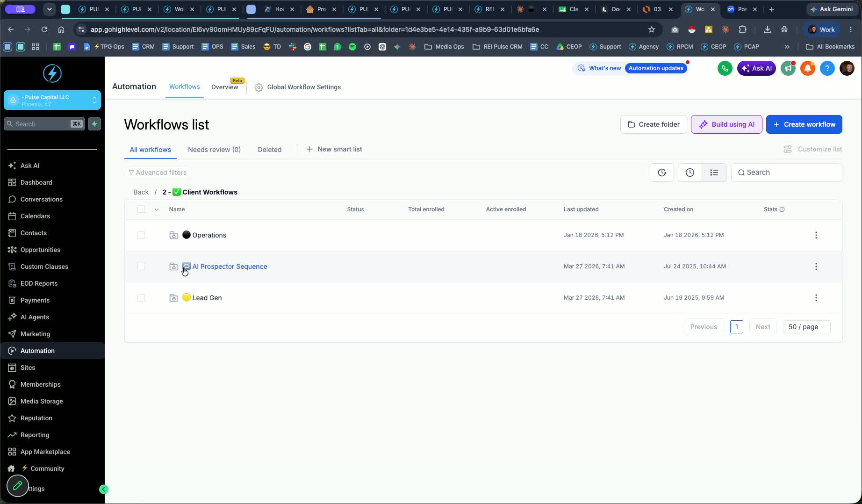Select the list view icon
This screenshot has height=504, width=862.
(x=714, y=173)
